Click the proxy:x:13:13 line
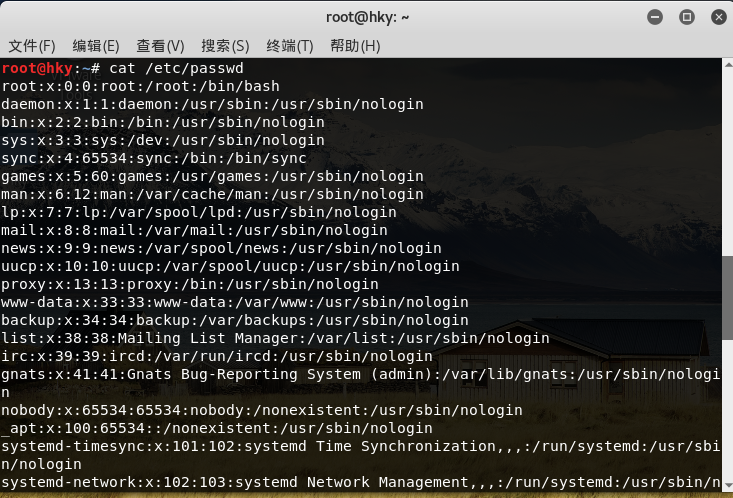 tap(190, 284)
